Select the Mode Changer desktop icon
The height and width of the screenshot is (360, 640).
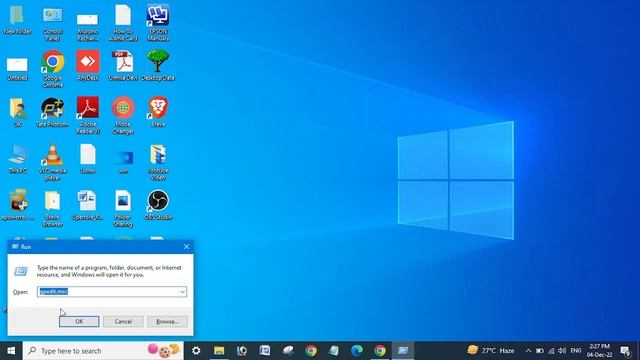coord(123,116)
